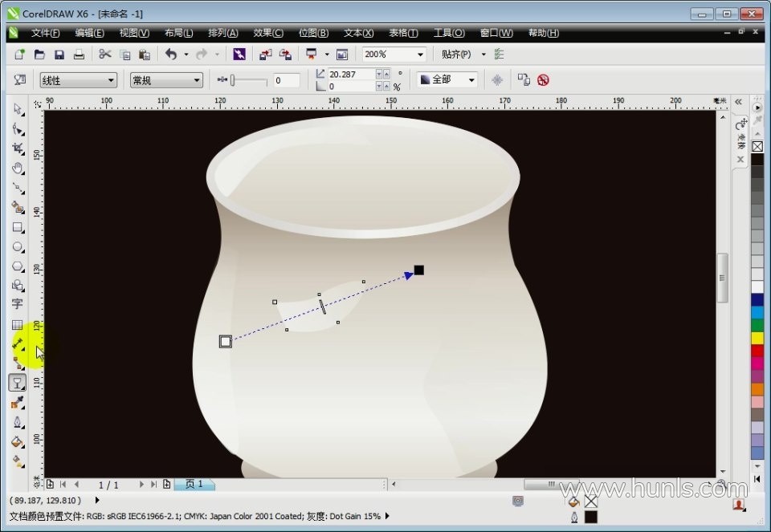
Task: Pick the red swatch in color palette
Action: [757, 350]
